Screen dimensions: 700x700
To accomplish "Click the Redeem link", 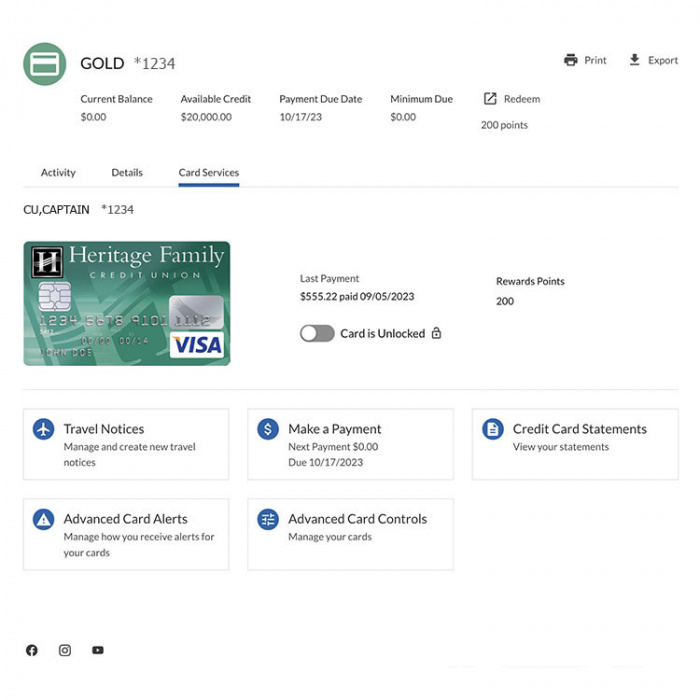I will pyautogui.click(x=522, y=99).
